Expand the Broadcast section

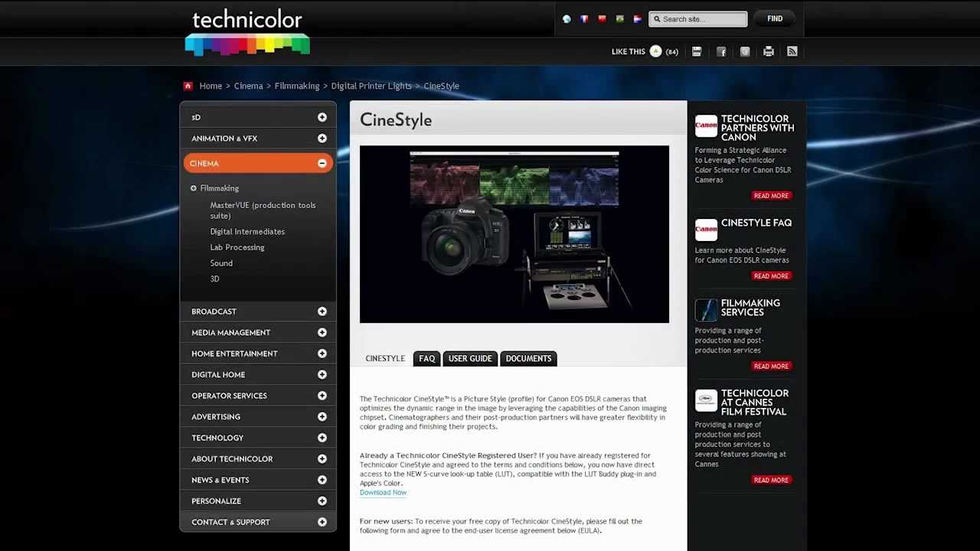[322, 311]
